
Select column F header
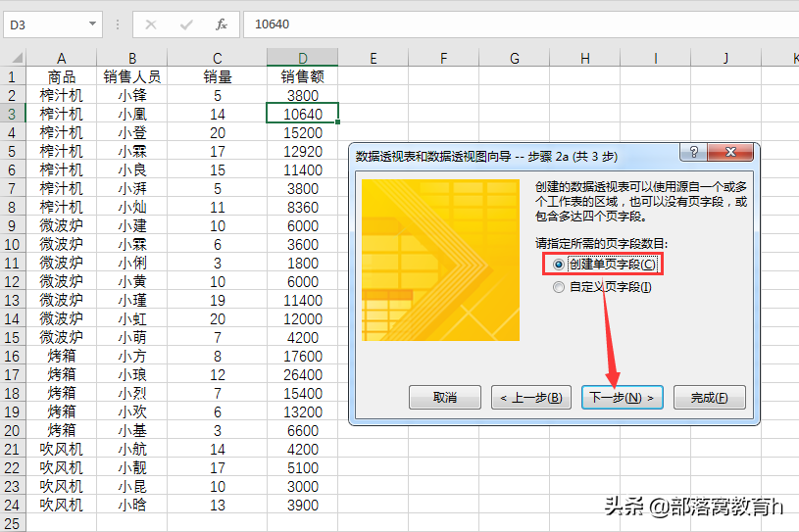coord(444,58)
